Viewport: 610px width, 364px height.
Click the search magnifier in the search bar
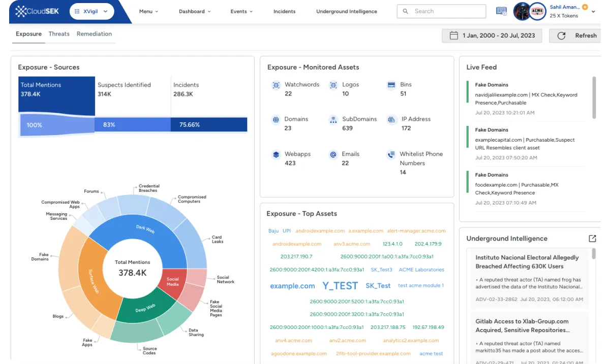[406, 11]
